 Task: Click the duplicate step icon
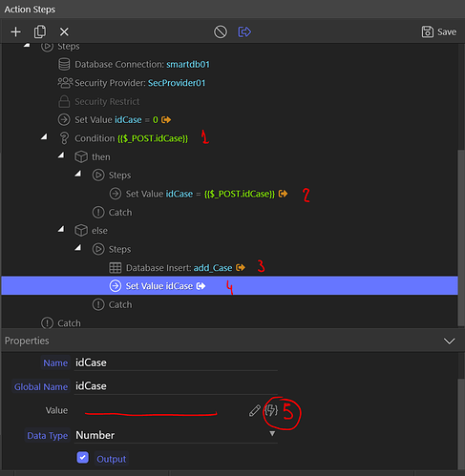click(x=40, y=31)
